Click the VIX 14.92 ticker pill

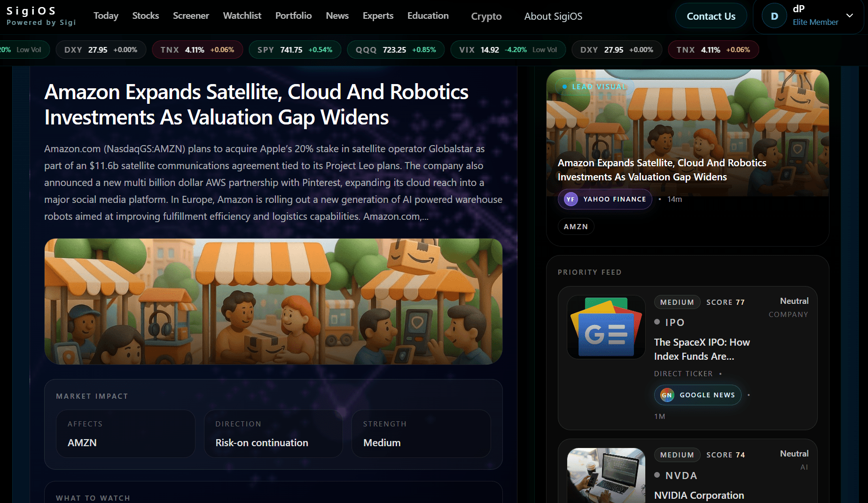(x=508, y=50)
